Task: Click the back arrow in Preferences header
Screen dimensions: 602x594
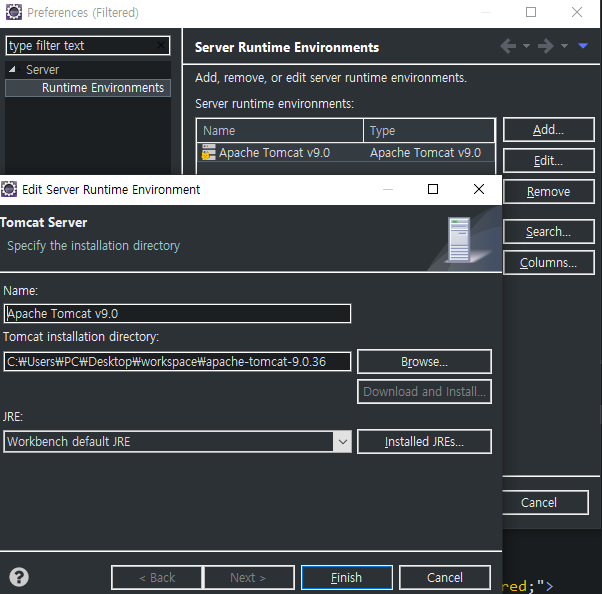Action: point(508,46)
